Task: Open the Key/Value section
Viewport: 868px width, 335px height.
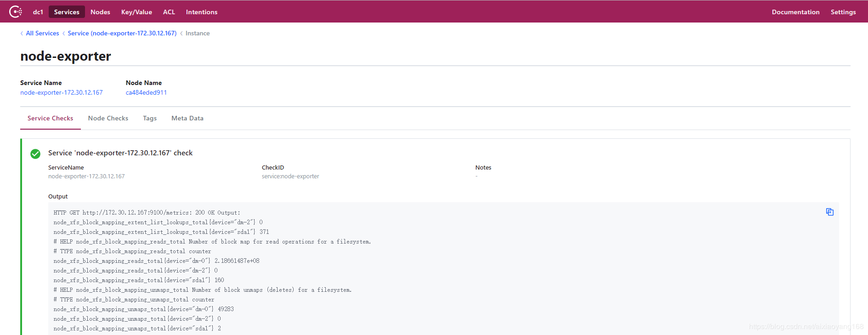Action: (x=136, y=12)
